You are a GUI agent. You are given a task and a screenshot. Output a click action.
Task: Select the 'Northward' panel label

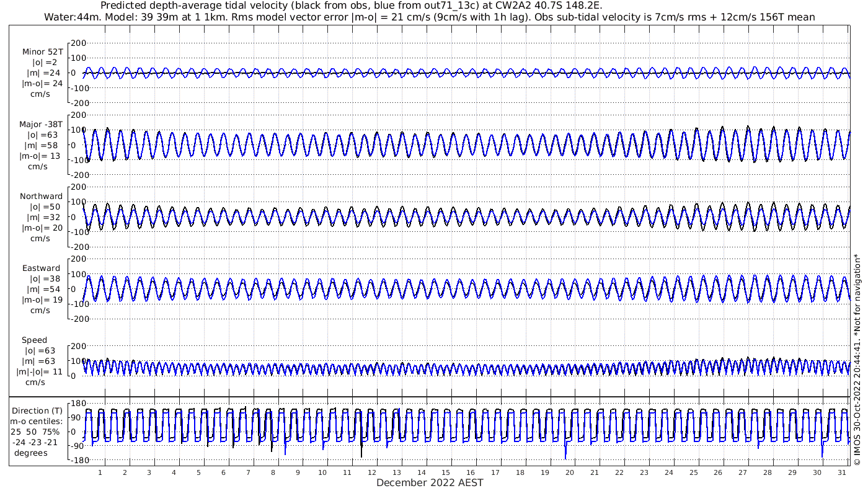tap(41, 197)
